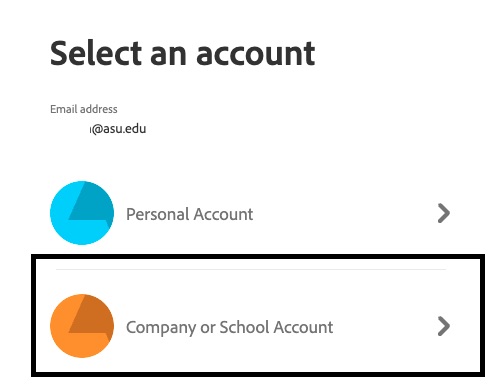
Task: Select the Personal Account label text
Action: click(x=190, y=214)
